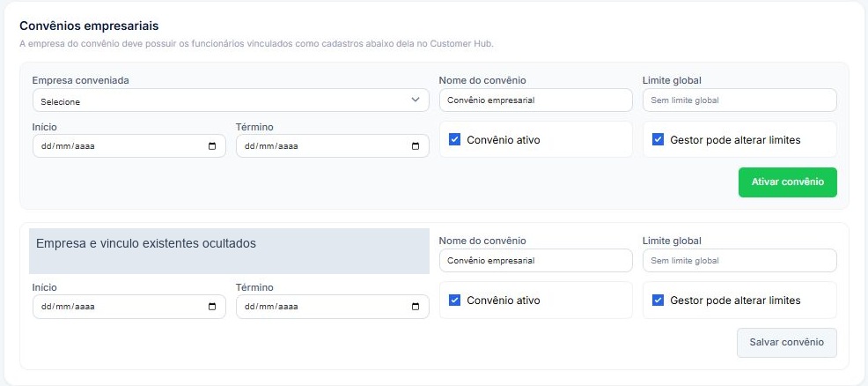Viewport: 868px width, 386px height.
Task: Click the top Início dd/mm/aaaa date text
Action: click(68, 147)
